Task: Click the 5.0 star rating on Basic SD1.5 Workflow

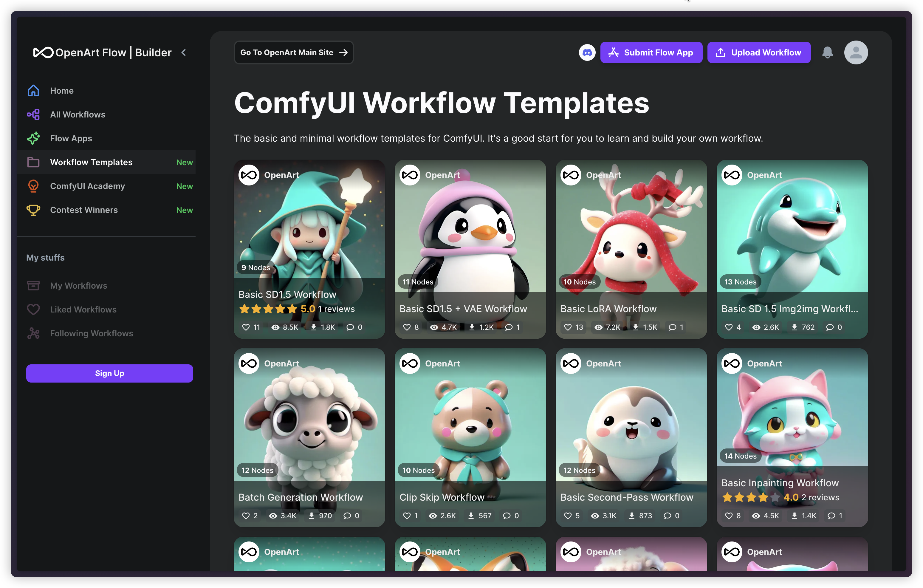Action: 277,309
